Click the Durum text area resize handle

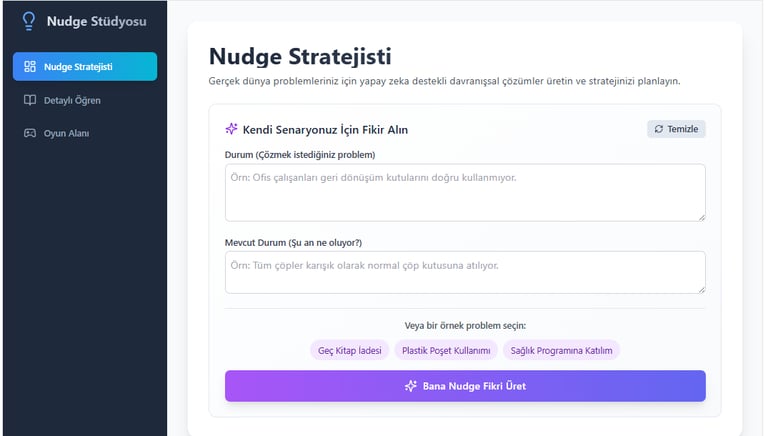point(702,218)
